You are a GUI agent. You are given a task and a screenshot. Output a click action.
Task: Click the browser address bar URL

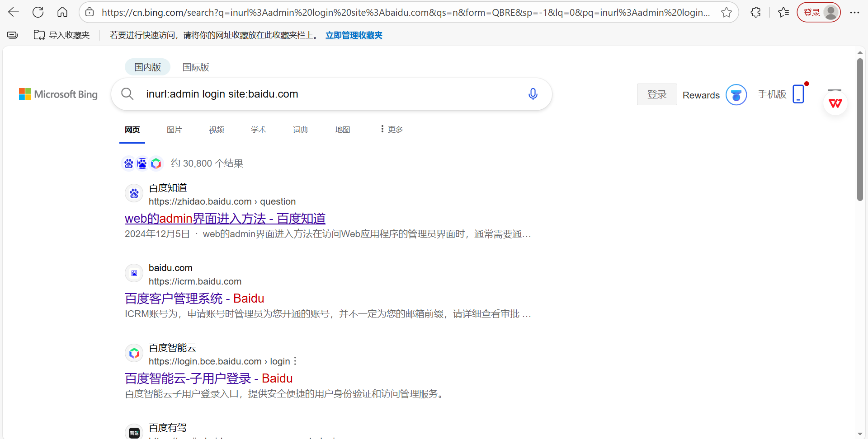point(406,12)
